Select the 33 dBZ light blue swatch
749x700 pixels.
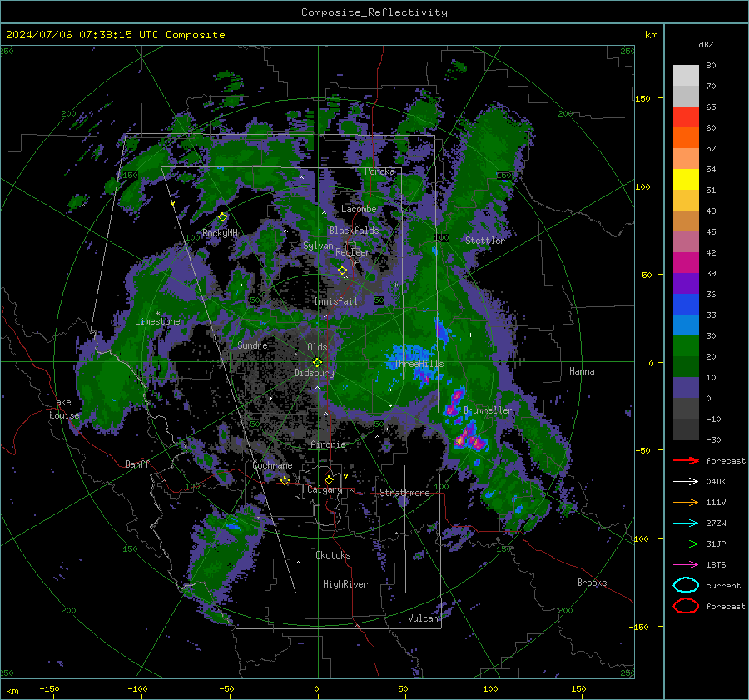(686, 325)
